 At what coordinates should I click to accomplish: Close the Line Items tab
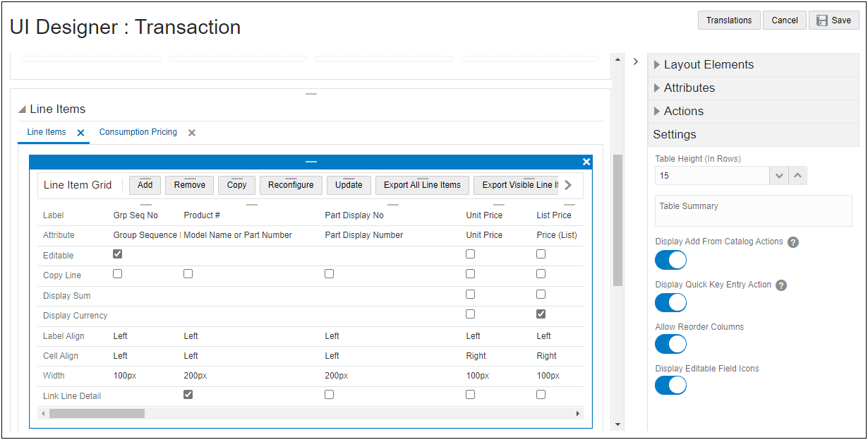coord(80,132)
